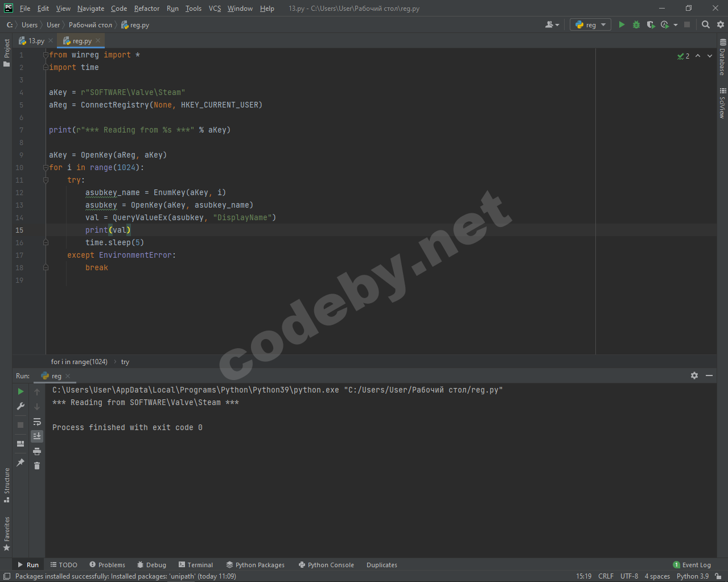Screen dimensions: 728x582
Task: Pin the reg run tab
Action: click(x=20, y=463)
